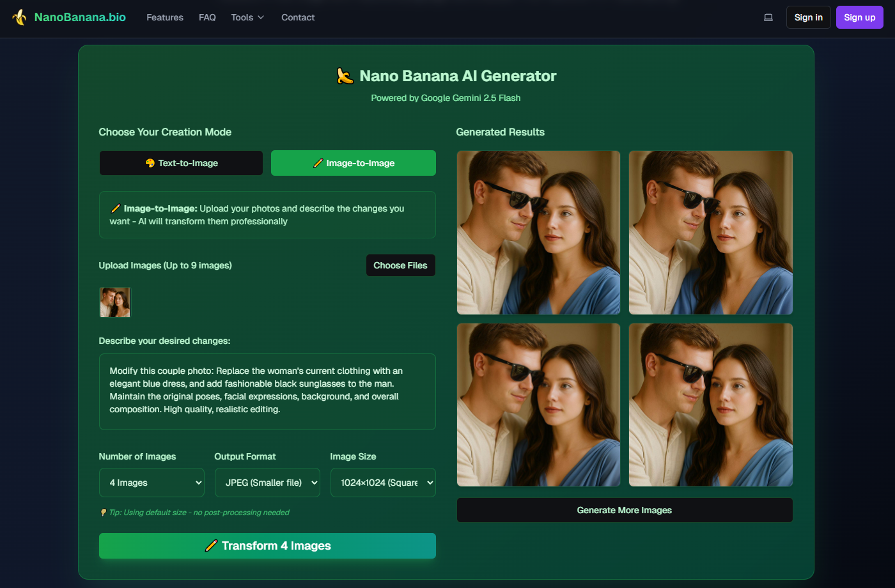Screen dimensions: 895x588
Task: Go to the Features page
Action: 165,17
